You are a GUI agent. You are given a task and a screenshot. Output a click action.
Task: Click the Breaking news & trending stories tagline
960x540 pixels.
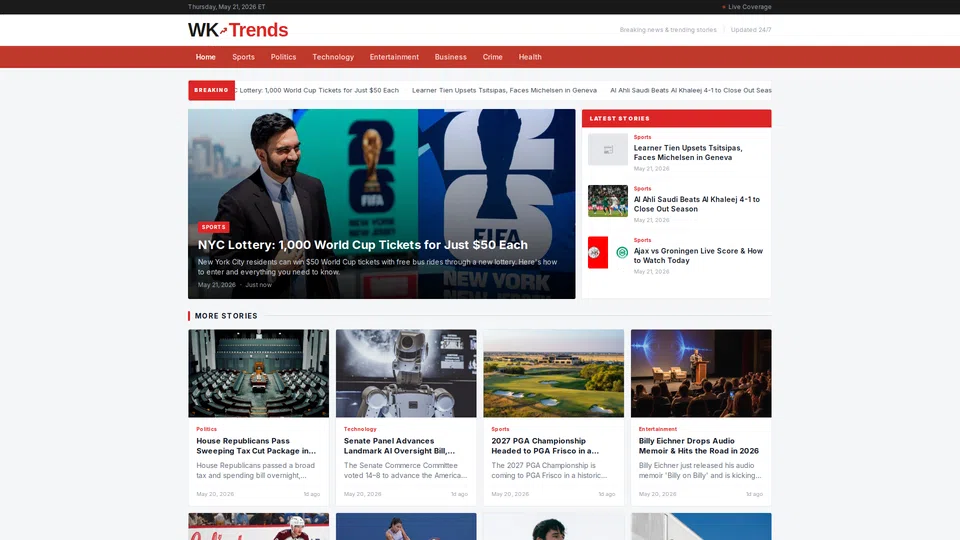pyautogui.click(x=668, y=29)
